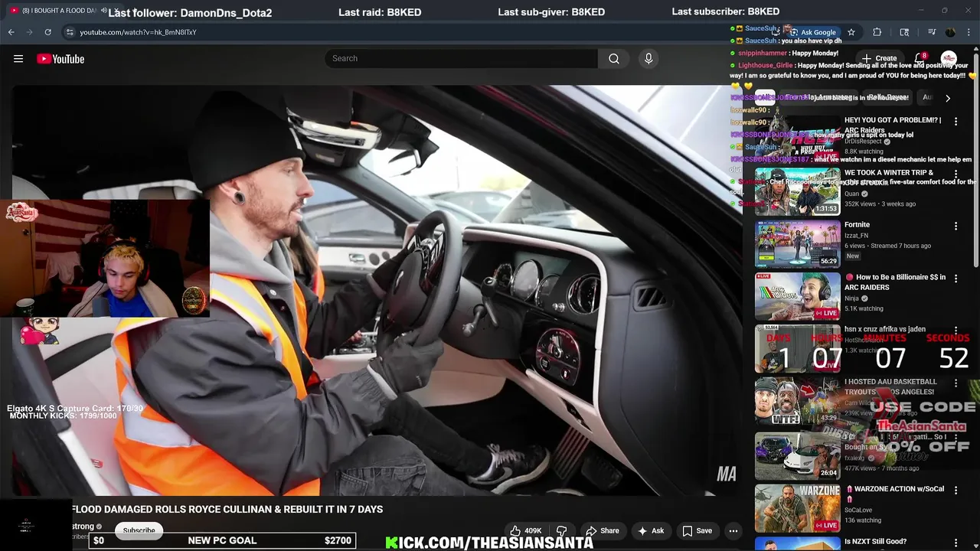Open the Chrome profile avatar
This screenshot has height=551, width=980.
(x=950, y=32)
